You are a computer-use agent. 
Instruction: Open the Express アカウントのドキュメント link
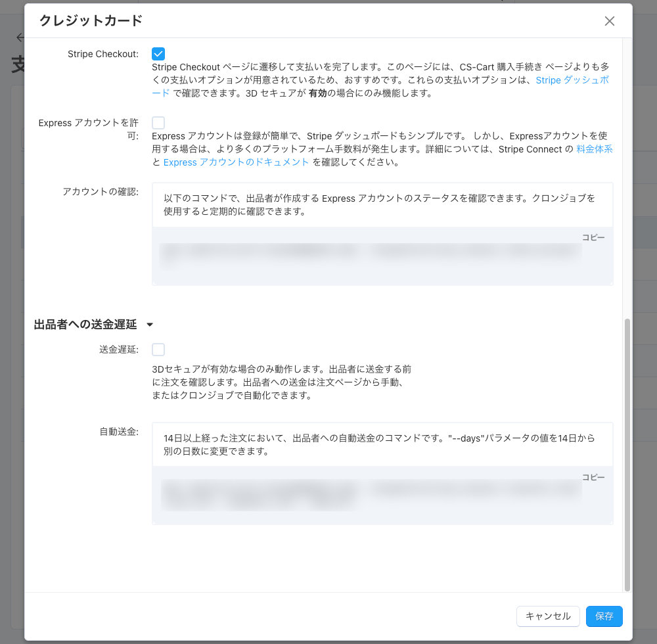[x=236, y=162]
